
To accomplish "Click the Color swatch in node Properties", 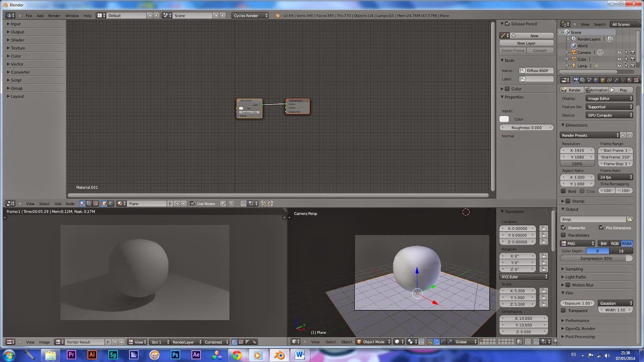I will pos(504,119).
